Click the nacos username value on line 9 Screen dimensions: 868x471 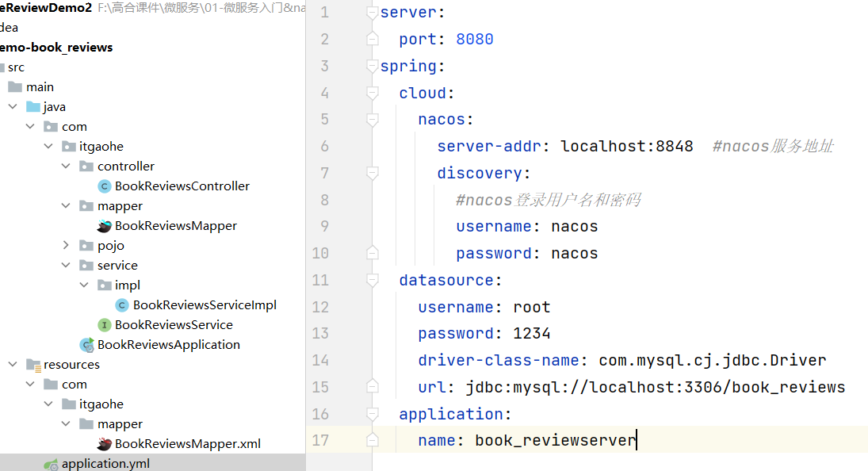pyautogui.click(x=574, y=226)
